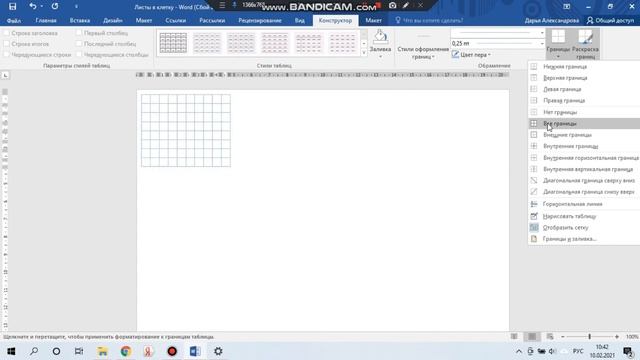The width and height of the screenshot is (640, 360).
Task: Show hidden tray icons chevron
Action: [519, 351]
